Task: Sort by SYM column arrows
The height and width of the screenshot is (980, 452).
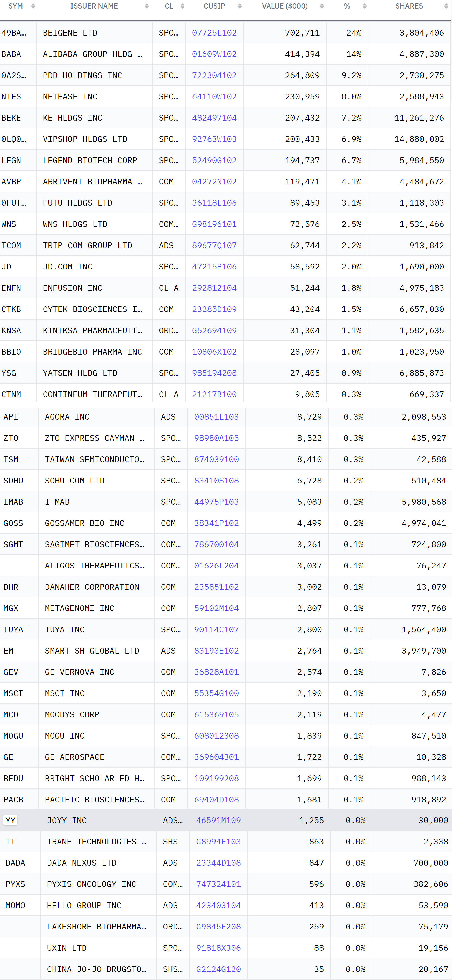Action: (33, 6)
